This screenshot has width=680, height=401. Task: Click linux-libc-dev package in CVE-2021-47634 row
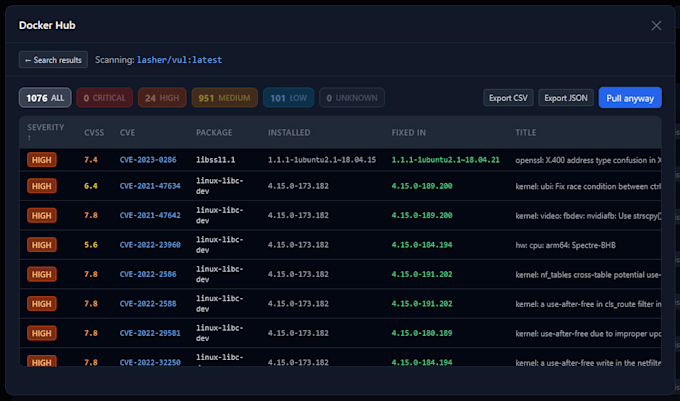coord(219,186)
